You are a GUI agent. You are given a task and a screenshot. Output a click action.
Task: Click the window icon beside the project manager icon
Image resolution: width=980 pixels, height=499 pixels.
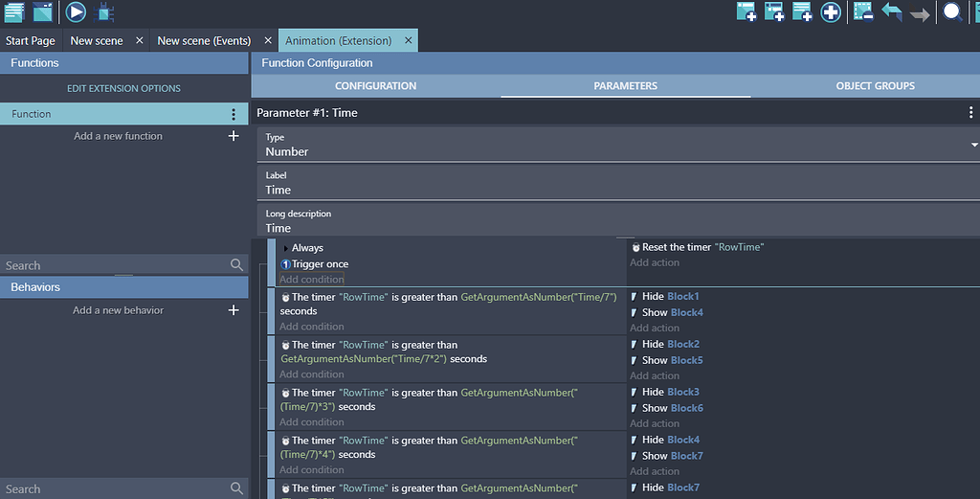pos(43,11)
